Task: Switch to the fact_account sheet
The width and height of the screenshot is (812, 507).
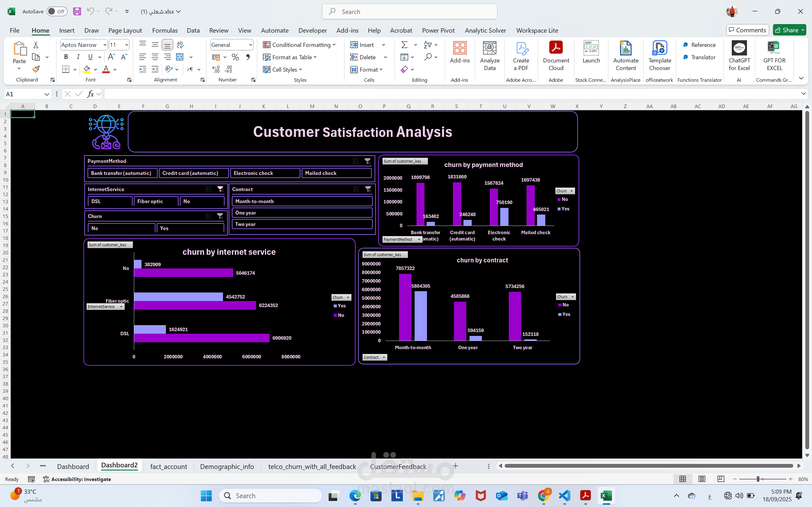Action: tap(168, 466)
